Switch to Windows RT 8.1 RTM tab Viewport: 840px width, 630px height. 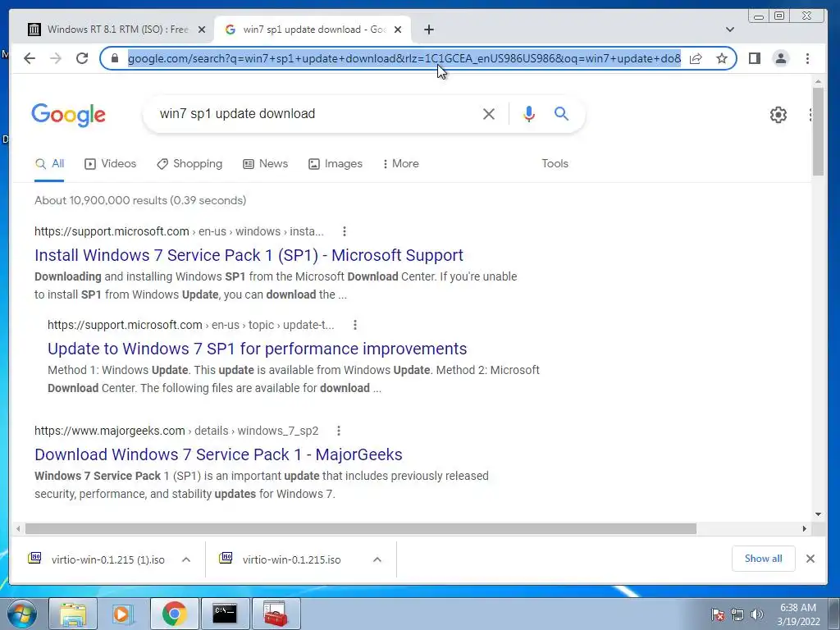pos(116,30)
